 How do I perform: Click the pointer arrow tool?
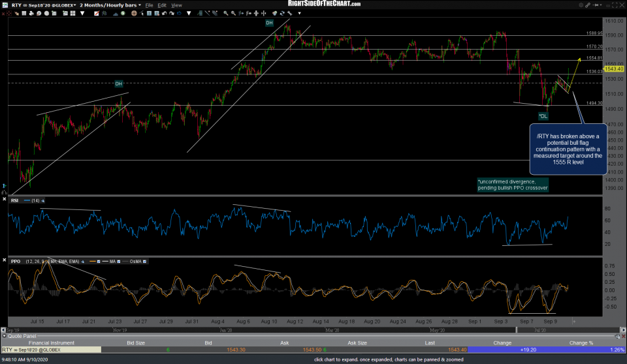point(142,13)
